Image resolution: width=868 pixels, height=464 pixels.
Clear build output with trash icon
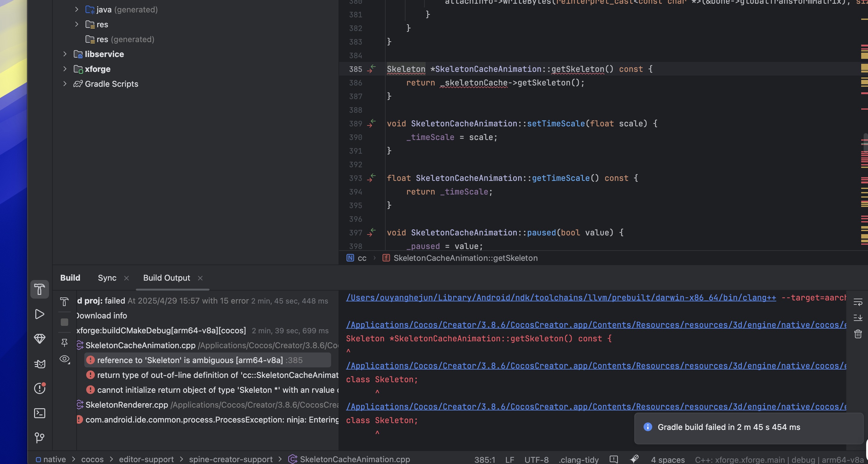pyautogui.click(x=857, y=334)
